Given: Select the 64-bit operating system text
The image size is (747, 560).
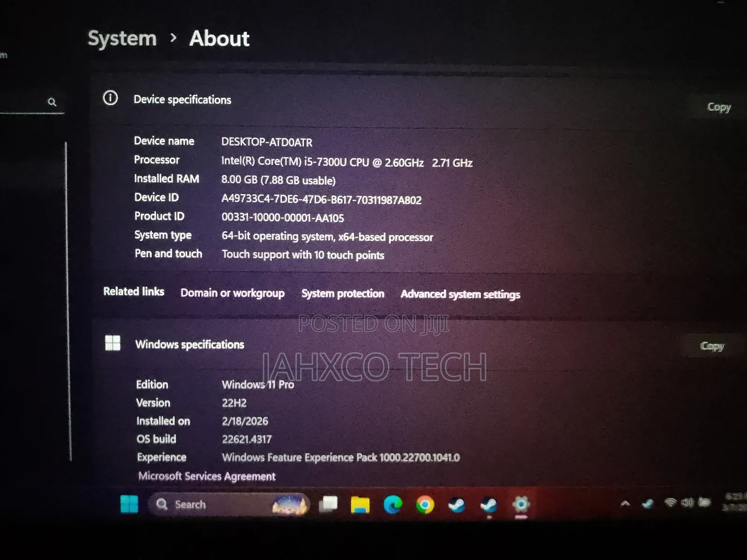Looking at the screenshot, I should [x=327, y=237].
